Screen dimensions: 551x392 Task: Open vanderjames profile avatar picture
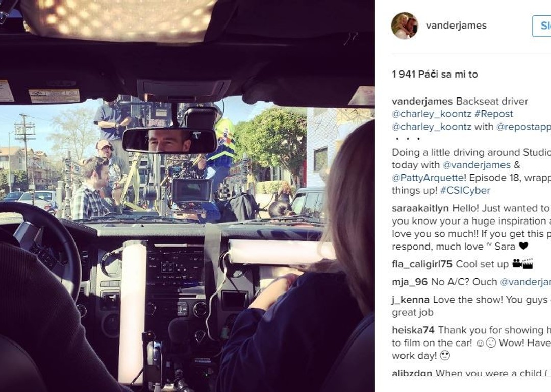405,26
